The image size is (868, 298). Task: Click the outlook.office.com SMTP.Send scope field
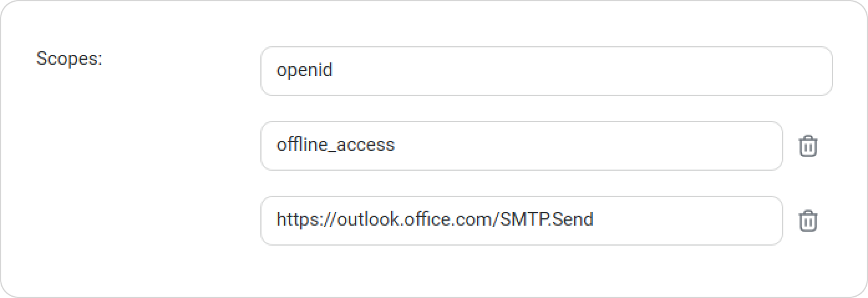[x=521, y=221]
